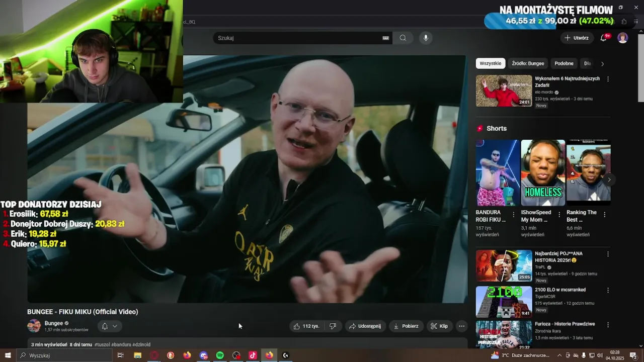Click video title BUNGEE - FIKU MIKU

tap(83, 312)
